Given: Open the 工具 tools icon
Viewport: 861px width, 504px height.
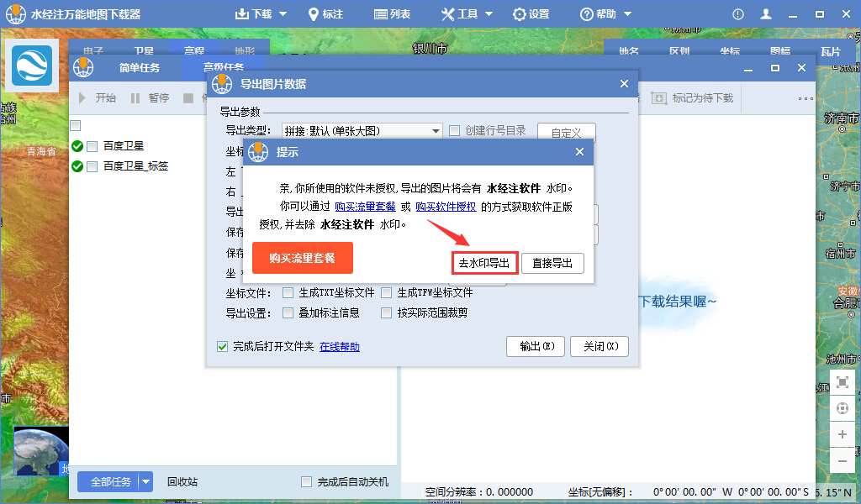Looking at the screenshot, I should [449, 14].
